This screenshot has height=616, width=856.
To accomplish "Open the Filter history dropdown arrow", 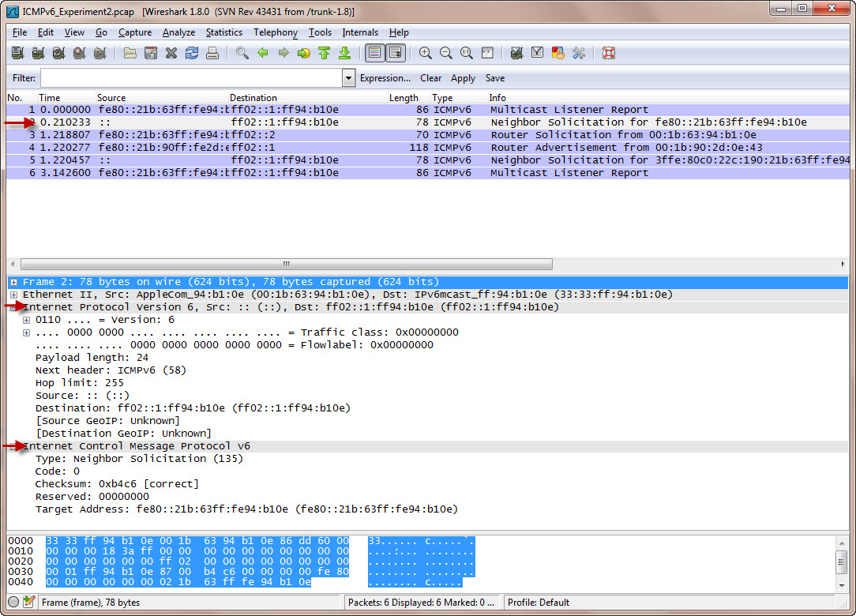I will (x=348, y=78).
